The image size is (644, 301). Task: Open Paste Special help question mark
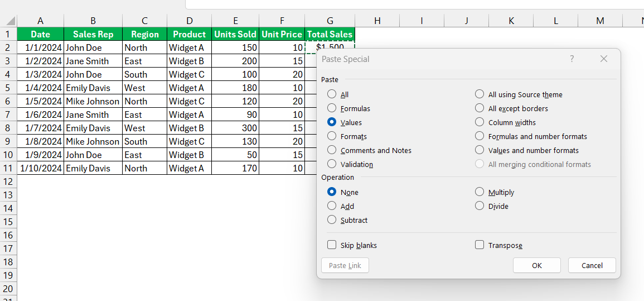click(572, 59)
